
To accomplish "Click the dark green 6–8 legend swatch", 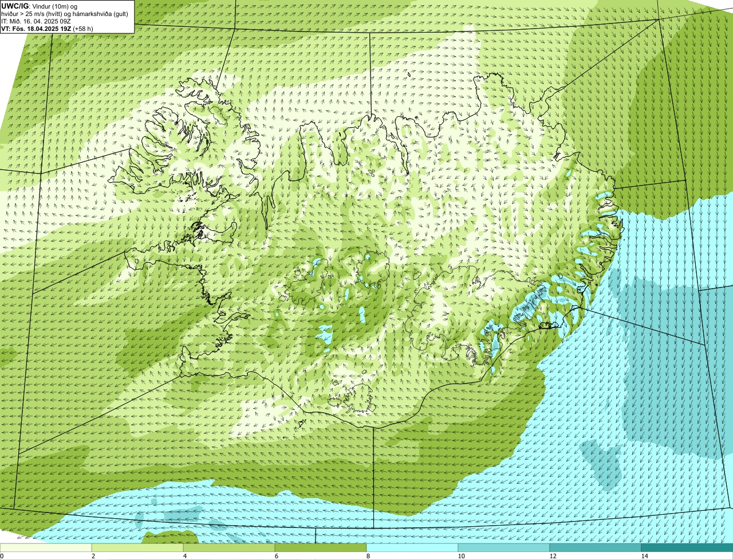I will [321, 547].
